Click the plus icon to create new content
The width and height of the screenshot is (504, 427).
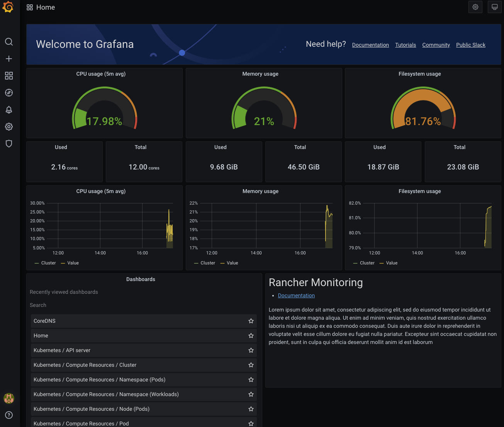point(9,59)
